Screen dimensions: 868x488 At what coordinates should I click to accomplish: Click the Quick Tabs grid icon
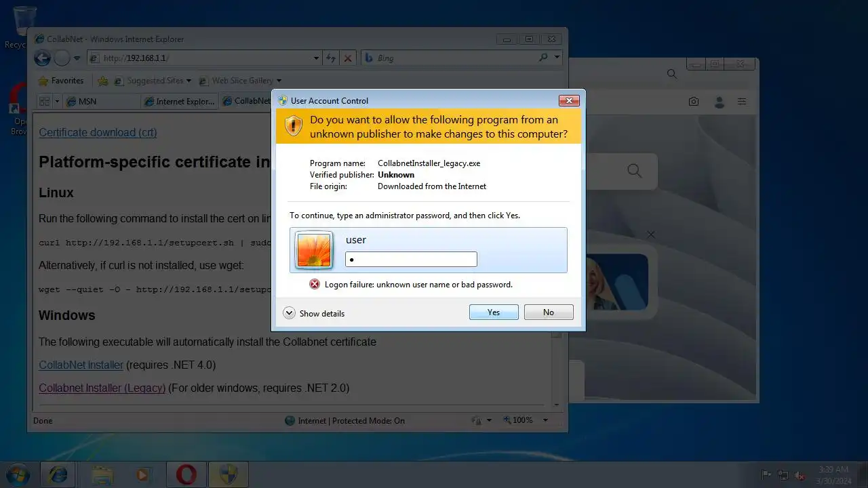45,101
